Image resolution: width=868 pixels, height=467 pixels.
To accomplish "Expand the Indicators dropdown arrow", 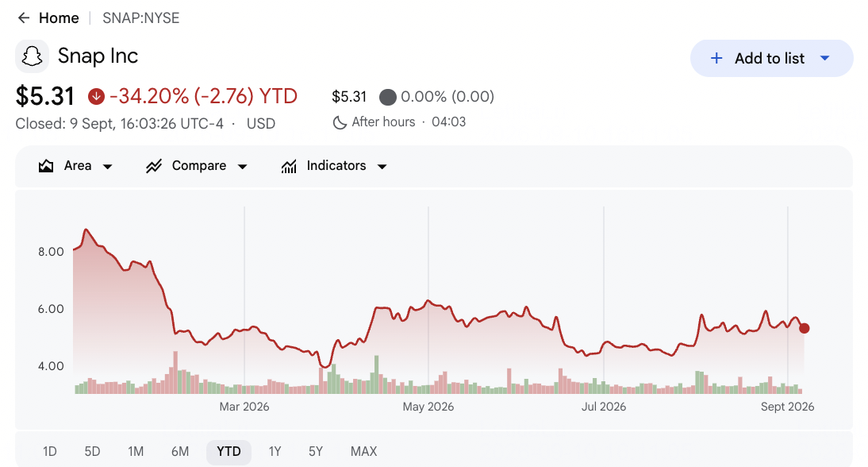I will pos(382,167).
